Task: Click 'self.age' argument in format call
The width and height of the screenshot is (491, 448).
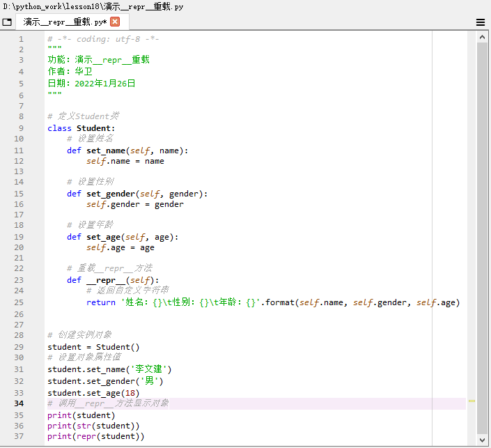Action: tap(435, 302)
